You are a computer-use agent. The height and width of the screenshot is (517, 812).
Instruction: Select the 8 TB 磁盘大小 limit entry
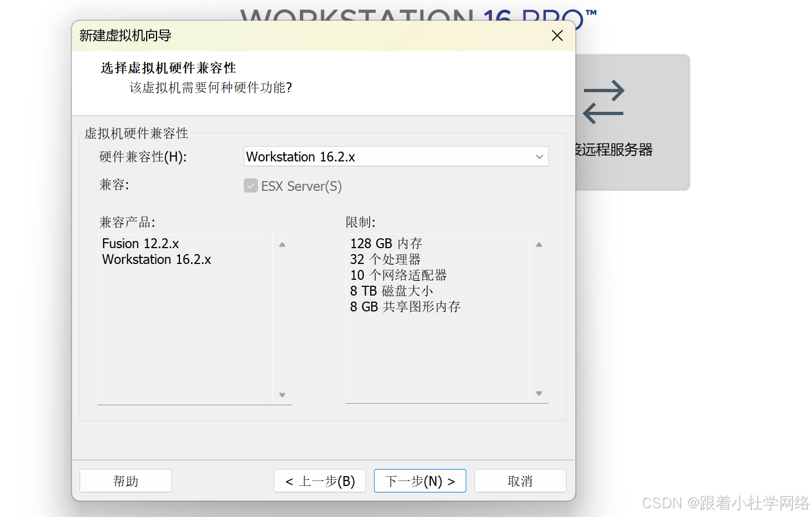(x=392, y=291)
